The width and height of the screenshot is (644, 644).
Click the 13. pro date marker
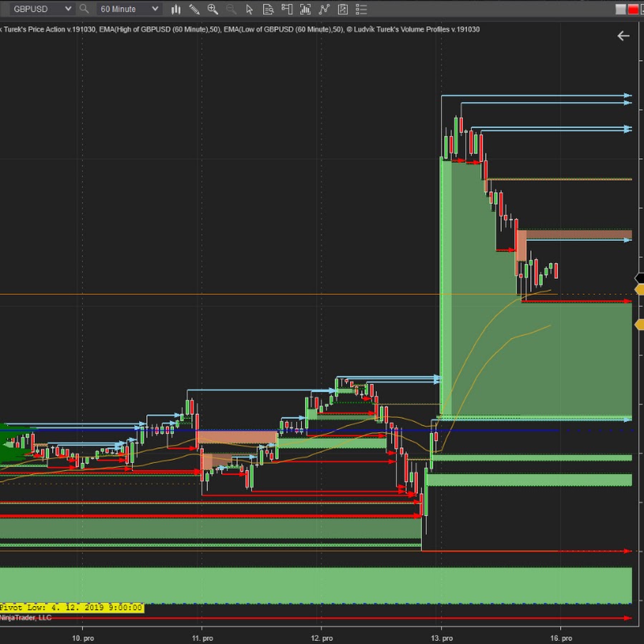(441, 637)
